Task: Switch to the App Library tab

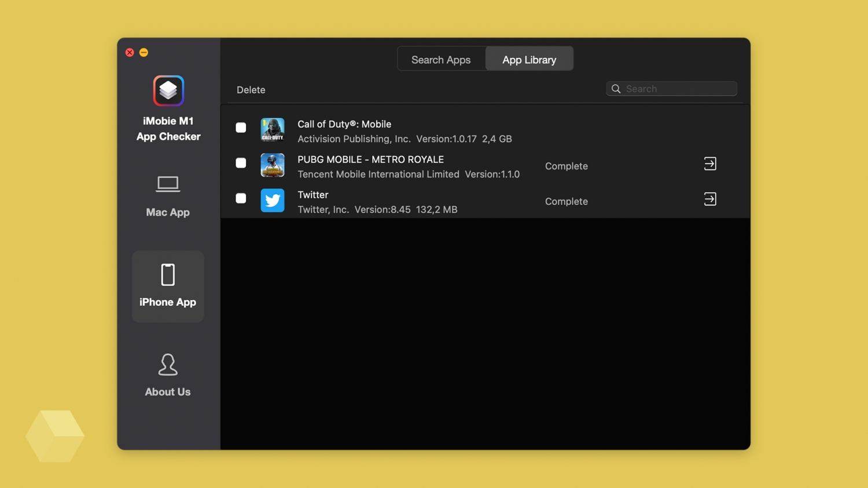Action: click(529, 59)
